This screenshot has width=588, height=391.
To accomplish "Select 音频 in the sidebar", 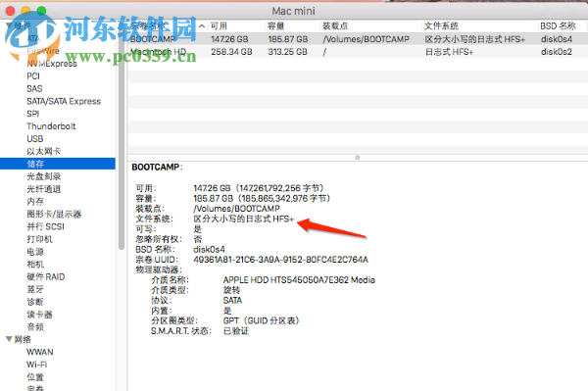I will click(x=35, y=327).
